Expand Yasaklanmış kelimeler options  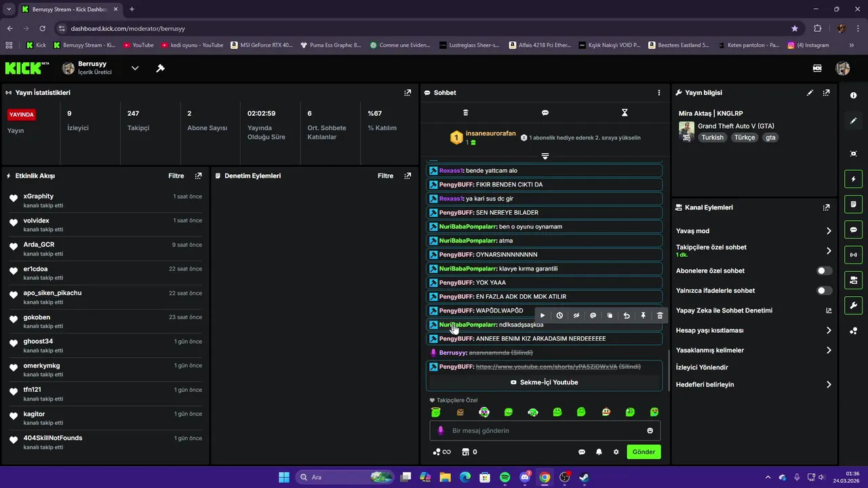[829, 350]
